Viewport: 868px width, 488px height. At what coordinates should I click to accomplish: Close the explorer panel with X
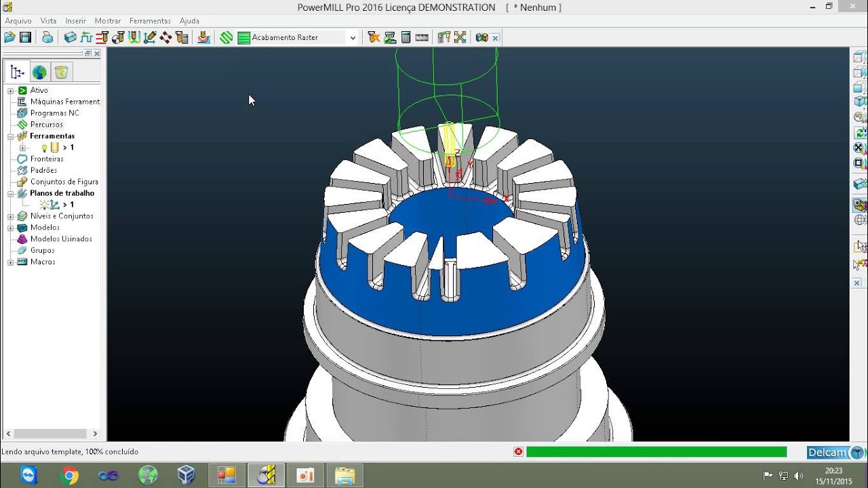(x=96, y=54)
